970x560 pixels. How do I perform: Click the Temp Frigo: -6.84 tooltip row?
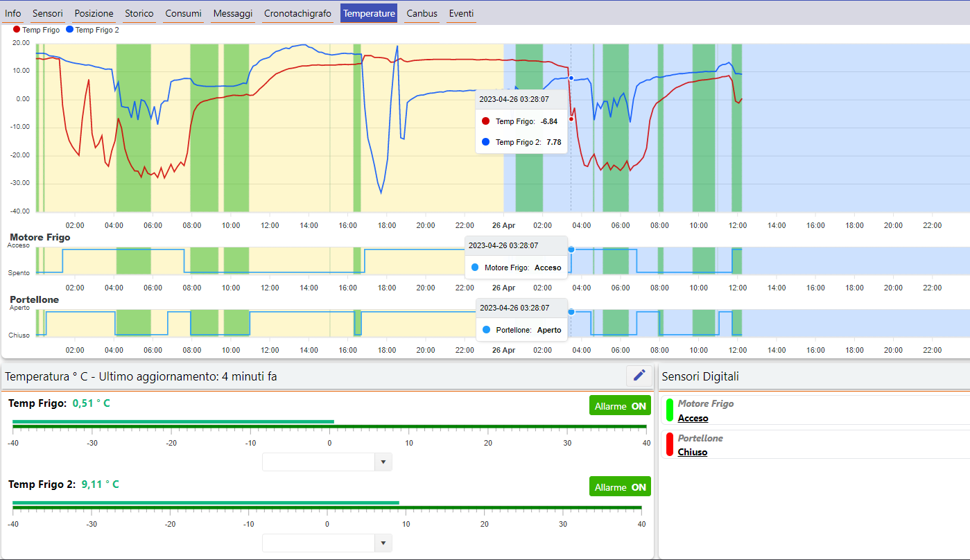pos(521,121)
